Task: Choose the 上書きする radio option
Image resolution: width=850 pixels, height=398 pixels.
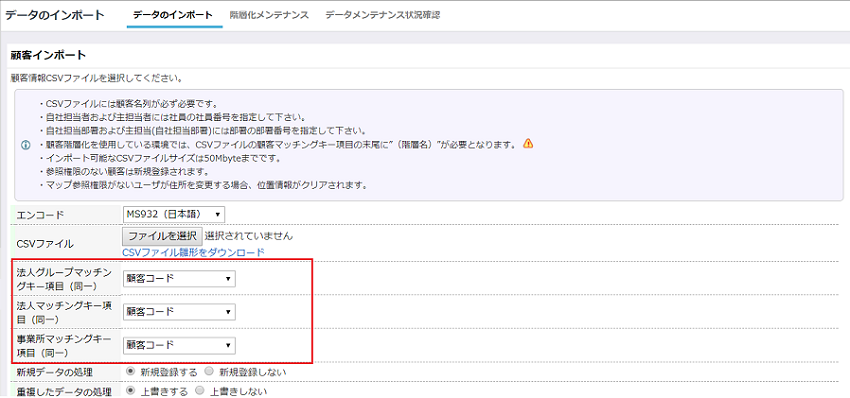Action: [130, 390]
